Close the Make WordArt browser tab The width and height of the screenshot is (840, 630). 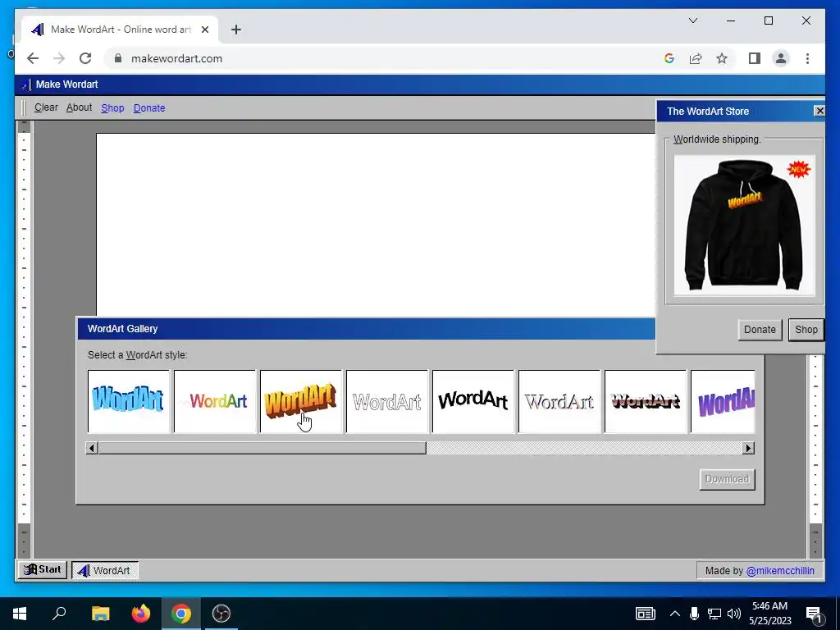204,30
